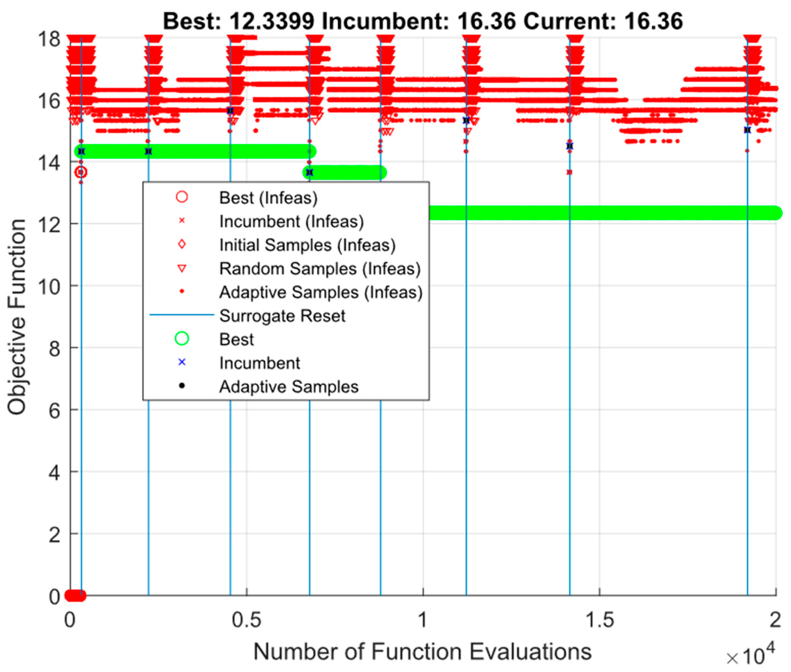The image size is (791, 672).
Task: Click the Surrogate Reset blue line legend sample
Action: (x=182, y=315)
